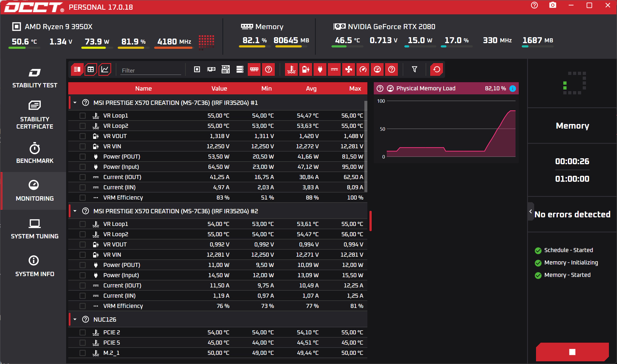Viewport: 617px width, 364px height.
Task: Collapse the NUC126 sensor group
Action: (x=75, y=320)
